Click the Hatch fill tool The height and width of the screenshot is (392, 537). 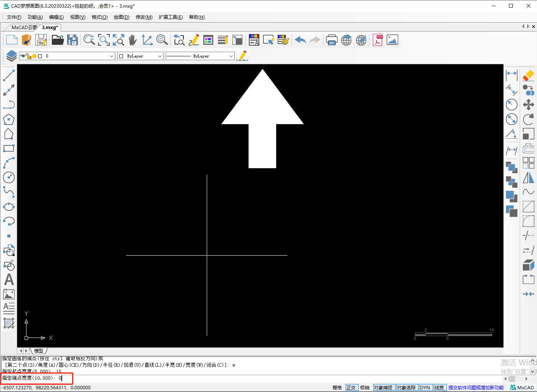click(x=9, y=323)
